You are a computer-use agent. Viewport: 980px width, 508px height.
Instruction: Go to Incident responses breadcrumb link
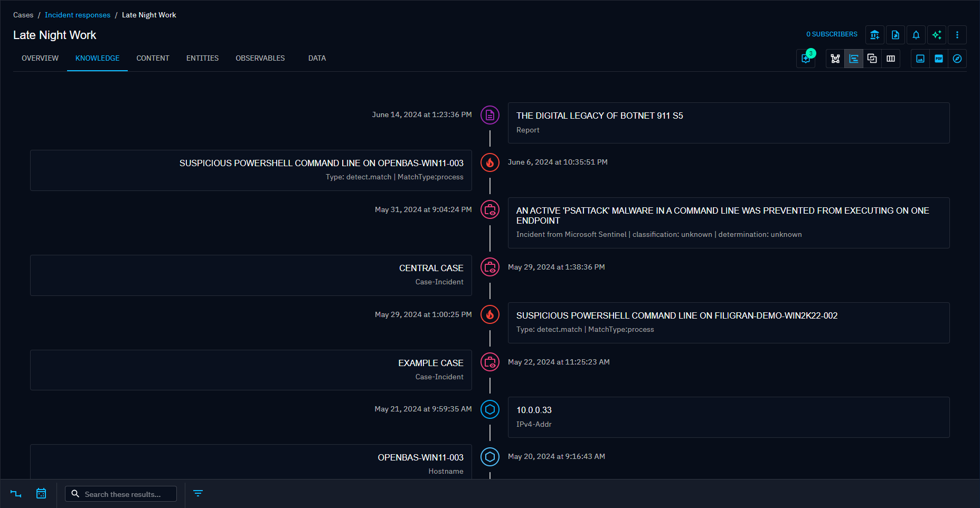(x=78, y=15)
